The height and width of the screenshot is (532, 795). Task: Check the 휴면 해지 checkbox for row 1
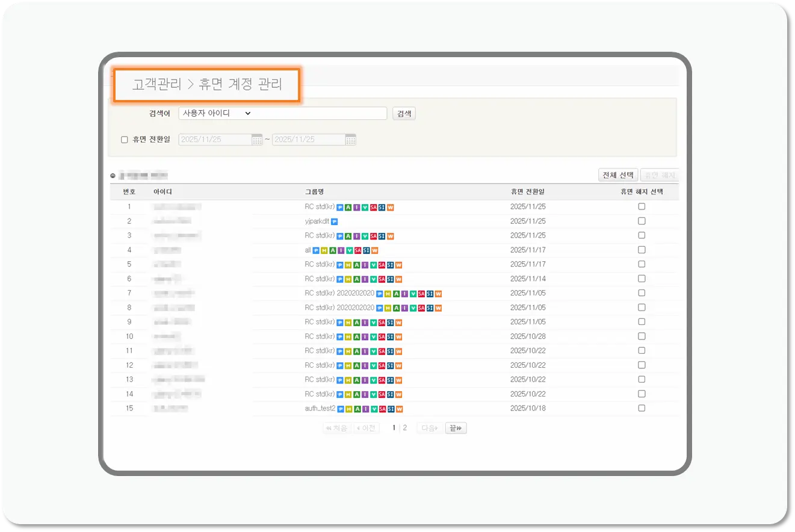click(642, 206)
